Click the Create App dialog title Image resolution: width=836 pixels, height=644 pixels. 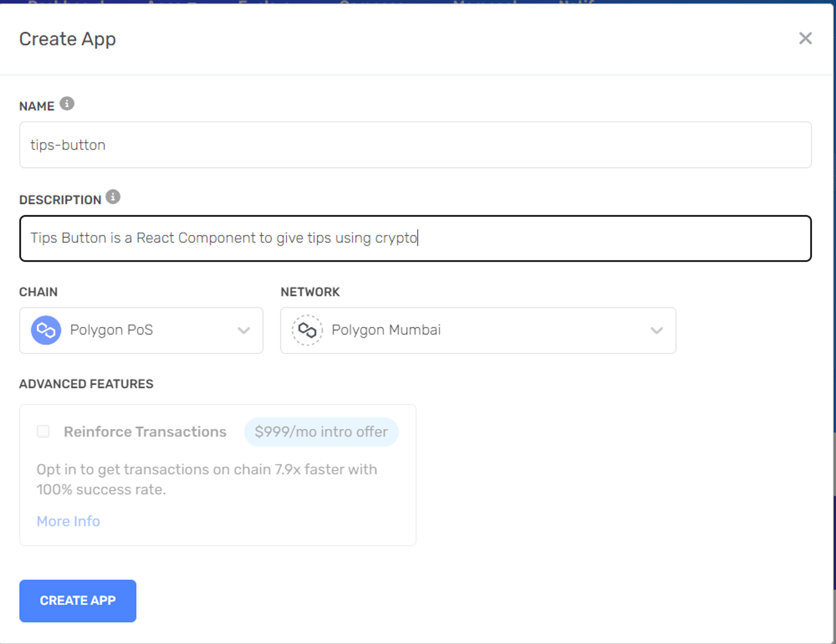point(67,39)
